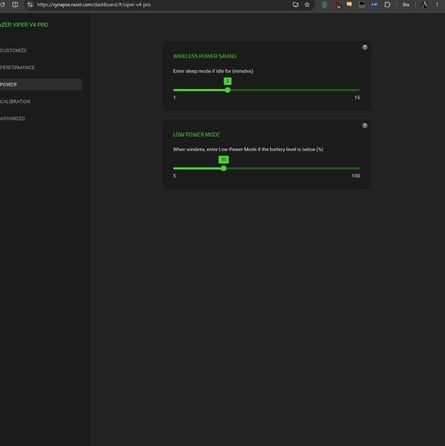The width and height of the screenshot is (445, 446).
Task: Open the Calibration section in sidebar
Action: (x=15, y=102)
